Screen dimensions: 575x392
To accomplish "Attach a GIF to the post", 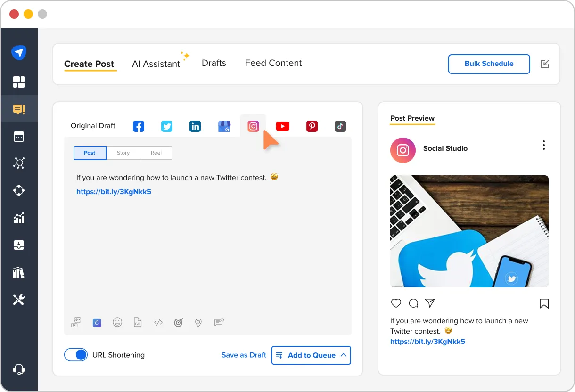I will point(138,322).
